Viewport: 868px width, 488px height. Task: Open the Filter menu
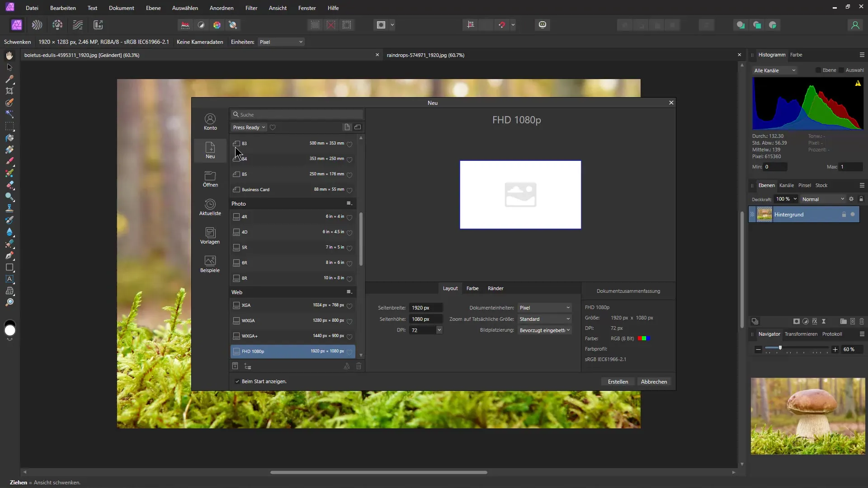[251, 8]
